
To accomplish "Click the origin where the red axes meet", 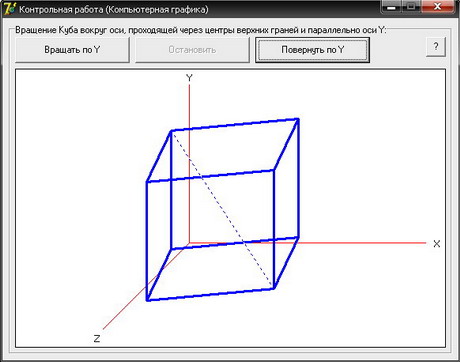I will pos(189,243).
